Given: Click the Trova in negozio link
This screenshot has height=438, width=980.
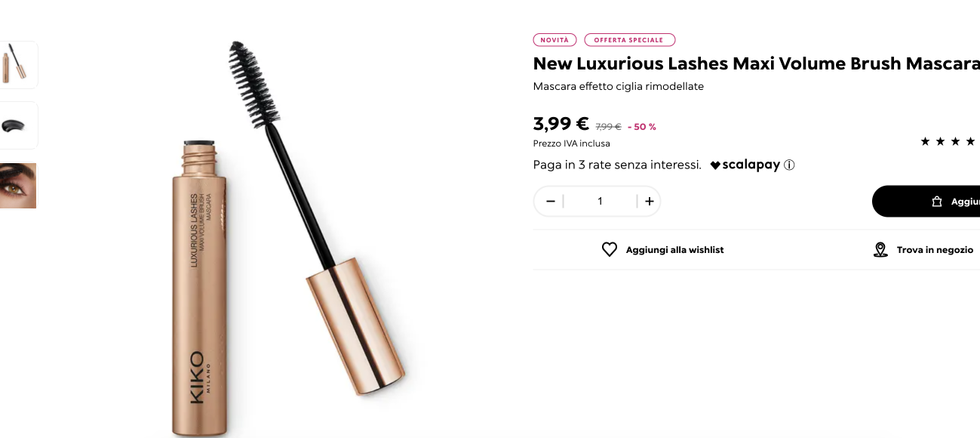Looking at the screenshot, I should point(935,249).
